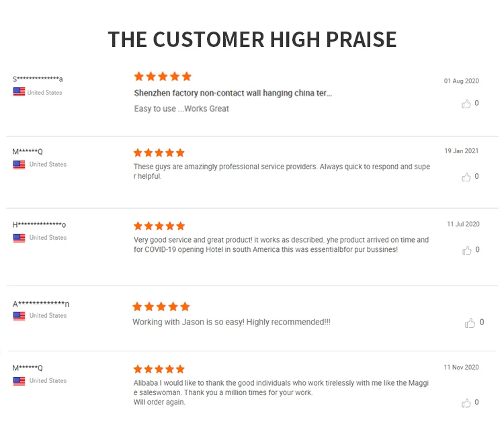Screen dimensions: 504x434
Task: Click reviewer name S**************a
Action: coord(38,79)
